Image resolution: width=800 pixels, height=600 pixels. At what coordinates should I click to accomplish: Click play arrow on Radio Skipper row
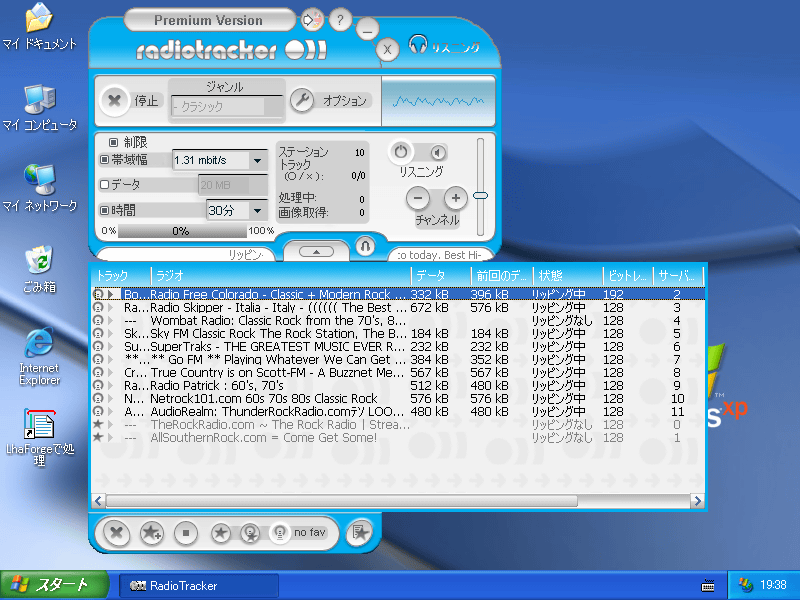(110, 308)
